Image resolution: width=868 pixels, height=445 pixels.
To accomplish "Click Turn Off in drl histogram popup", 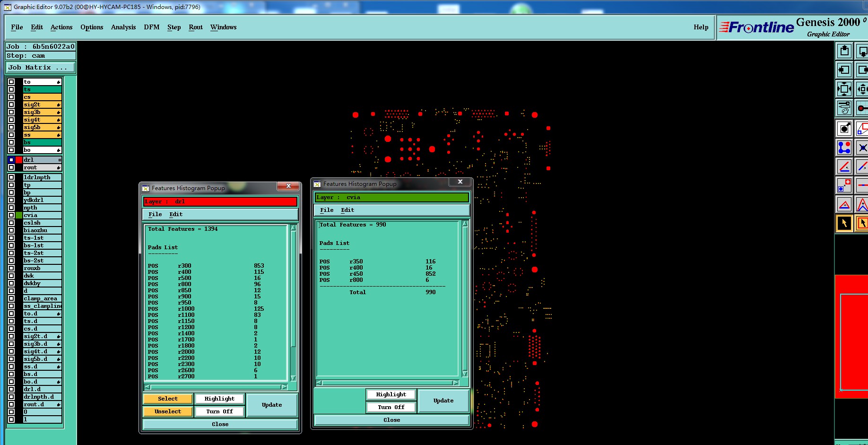I will (220, 411).
